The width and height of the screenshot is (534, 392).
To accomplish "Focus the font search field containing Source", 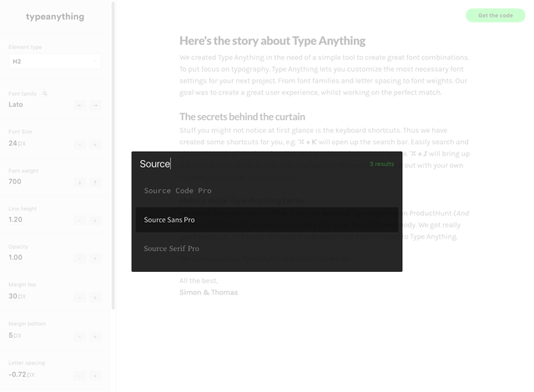I will point(252,164).
